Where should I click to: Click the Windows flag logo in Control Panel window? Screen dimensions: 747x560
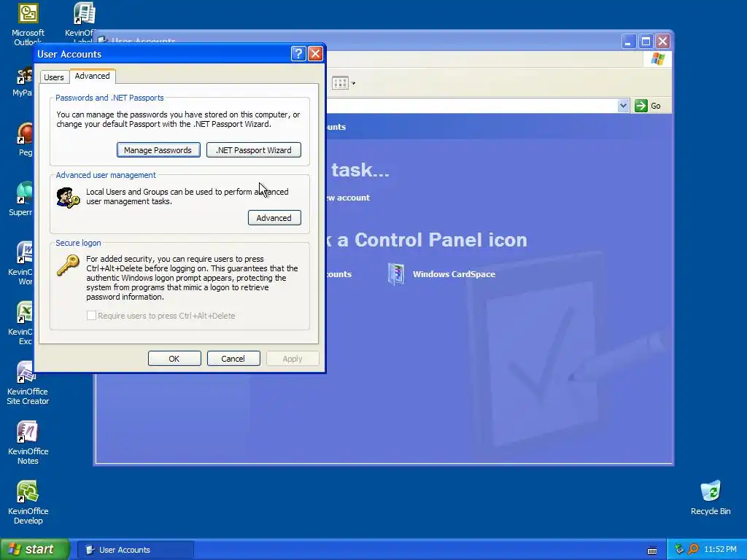[x=658, y=59]
